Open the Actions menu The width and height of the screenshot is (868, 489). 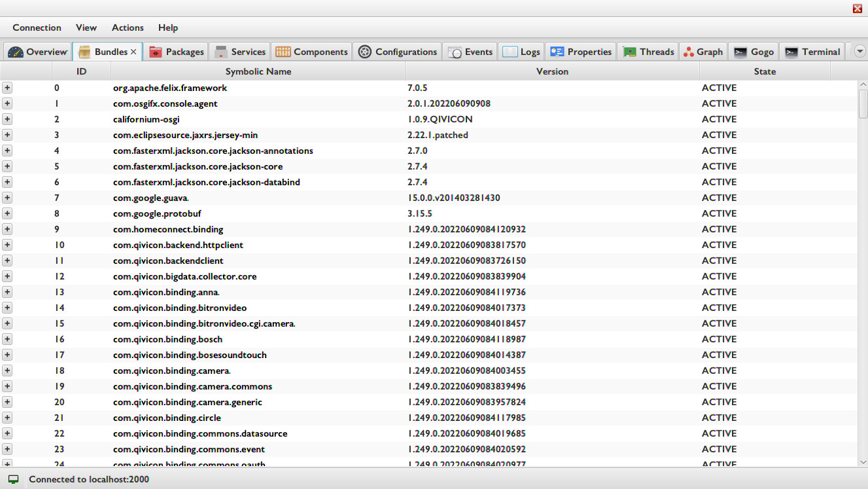[128, 27]
